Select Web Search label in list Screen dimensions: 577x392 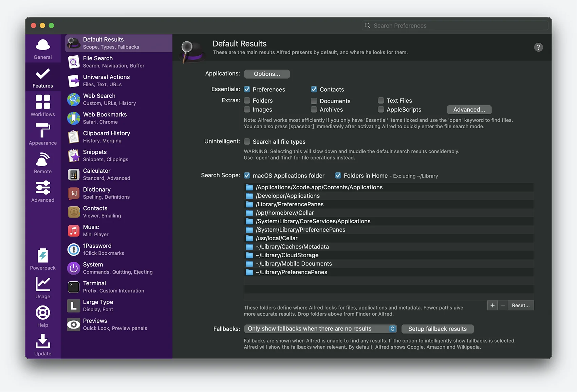pos(99,96)
